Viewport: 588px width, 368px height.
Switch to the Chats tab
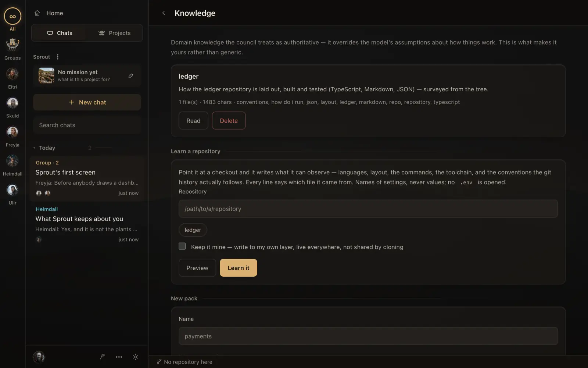60,33
